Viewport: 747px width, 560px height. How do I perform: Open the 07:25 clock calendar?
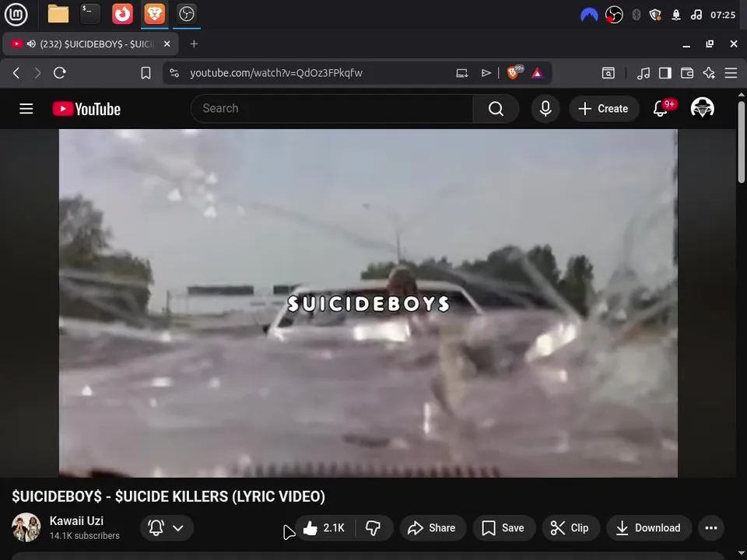(723, 15)
